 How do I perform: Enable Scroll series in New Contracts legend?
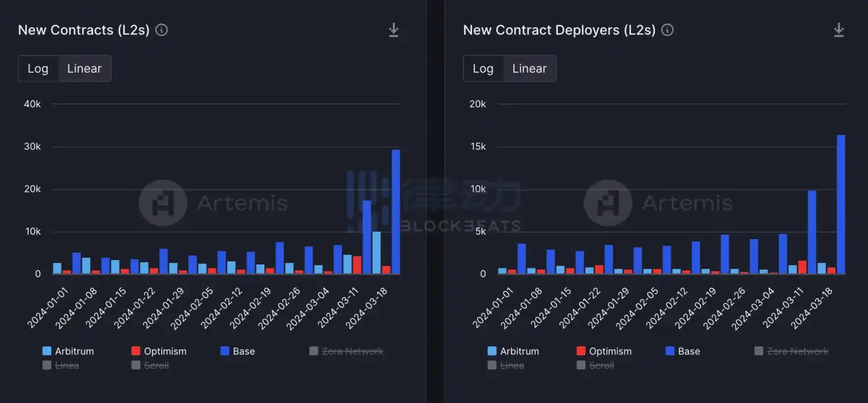(x=150, y=365)
